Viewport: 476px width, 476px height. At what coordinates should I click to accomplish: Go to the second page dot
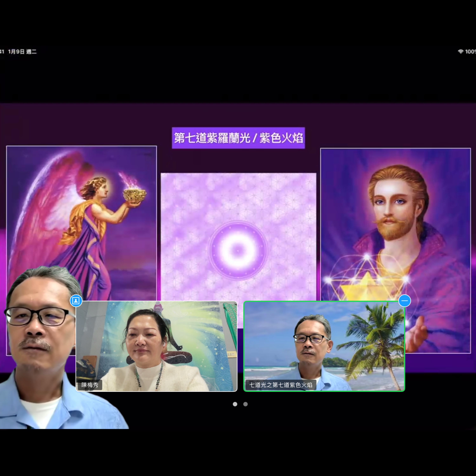coord(245,404)
